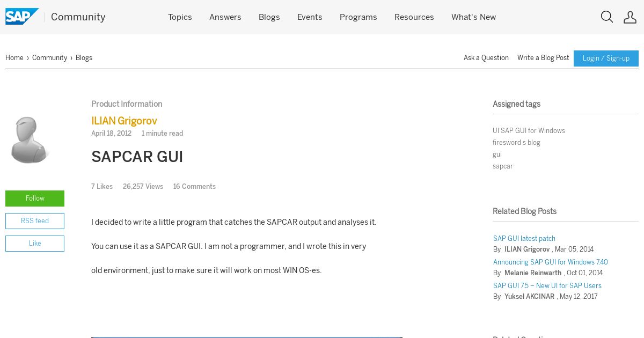Like the blog post

(x=35, y=244)
